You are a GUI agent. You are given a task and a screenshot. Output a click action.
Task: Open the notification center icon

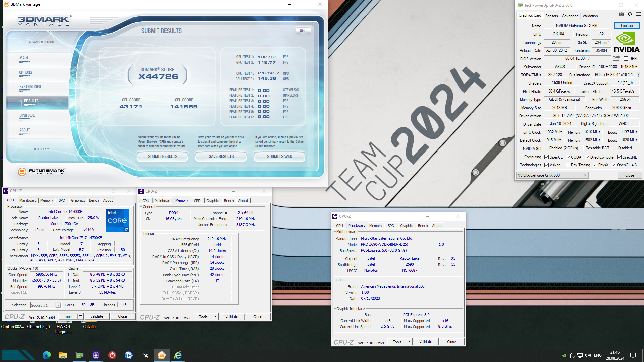coord(633,355)
